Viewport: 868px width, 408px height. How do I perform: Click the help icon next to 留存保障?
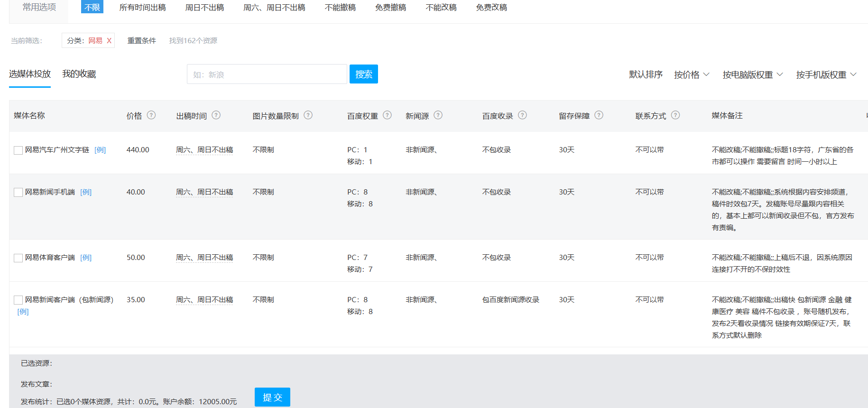click(599, 115)
